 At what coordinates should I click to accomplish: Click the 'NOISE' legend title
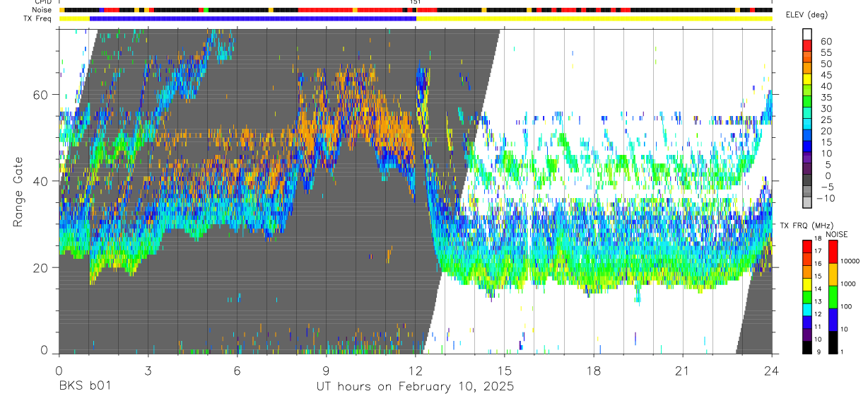837,234
